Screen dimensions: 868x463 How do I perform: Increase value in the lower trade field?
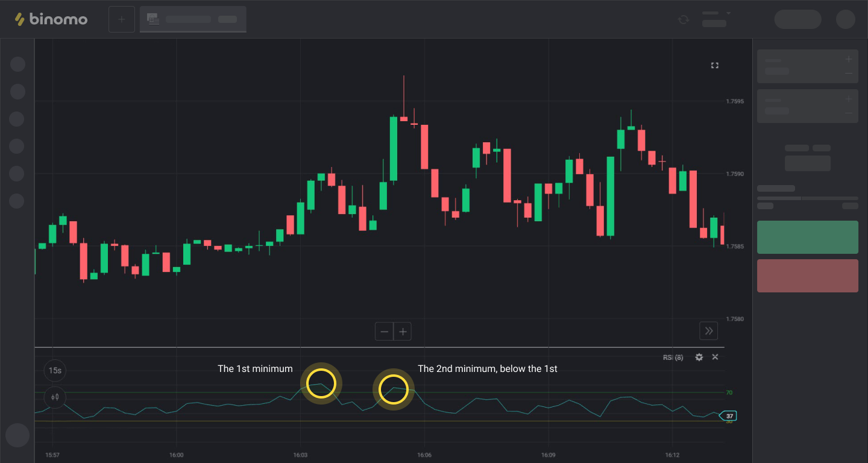point(849,99)
